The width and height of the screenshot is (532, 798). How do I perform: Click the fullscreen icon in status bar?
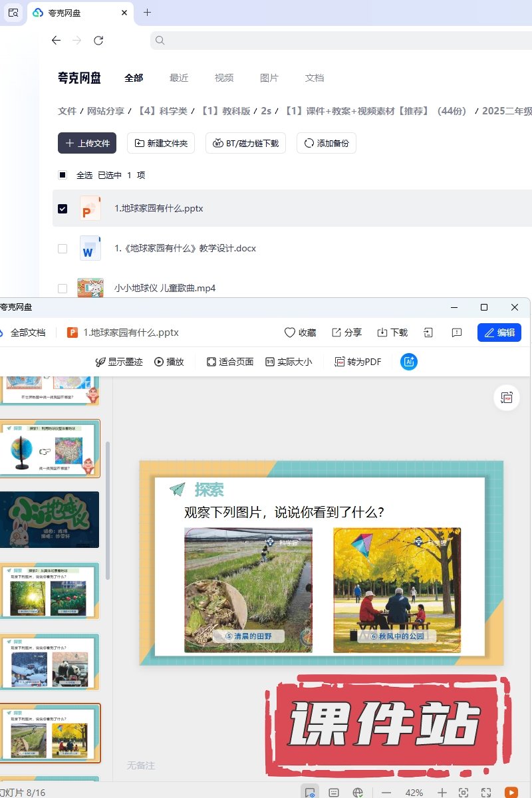[x=486, y=793]
